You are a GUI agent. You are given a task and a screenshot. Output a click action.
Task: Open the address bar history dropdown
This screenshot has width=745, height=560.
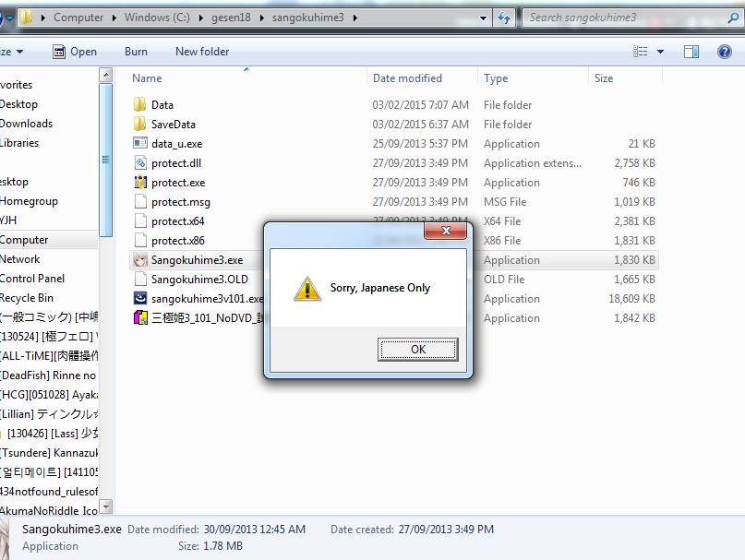pyautogui.click(x=482, y=18)
